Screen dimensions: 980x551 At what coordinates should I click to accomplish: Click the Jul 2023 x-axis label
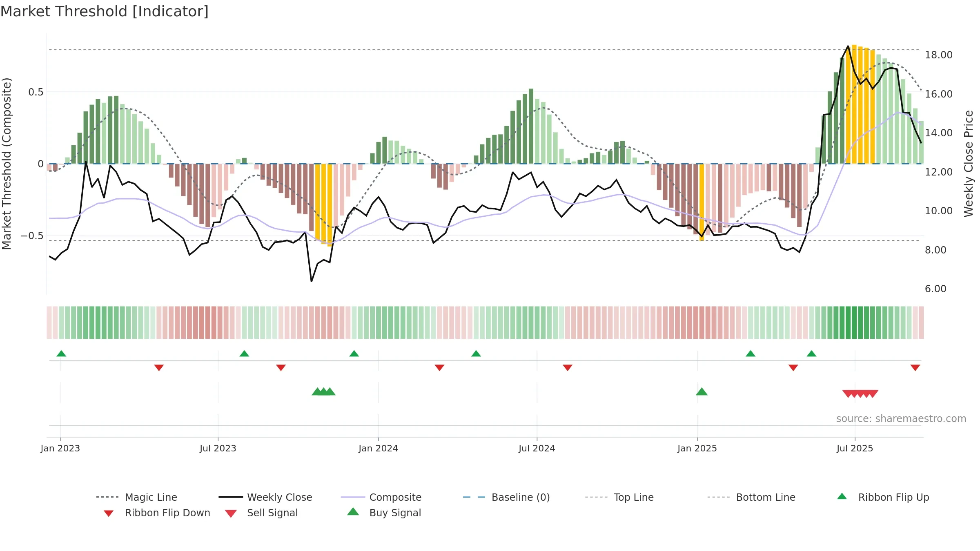click(x=218, y=449)
